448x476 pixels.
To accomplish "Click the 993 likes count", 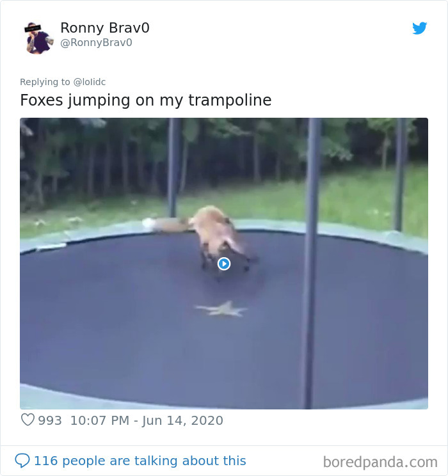I will tap(50, 420).
